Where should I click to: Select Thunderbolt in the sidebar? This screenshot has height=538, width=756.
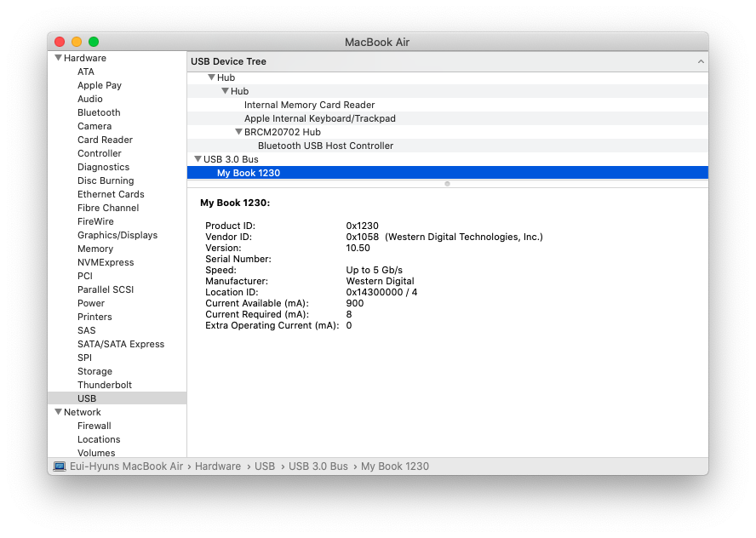coord(105,385)
